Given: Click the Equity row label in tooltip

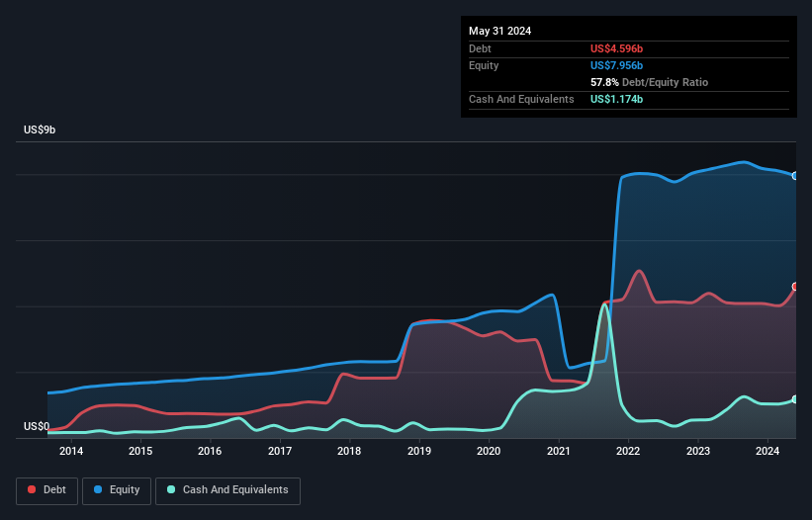Looking at the screenshot, I should 484,65.
